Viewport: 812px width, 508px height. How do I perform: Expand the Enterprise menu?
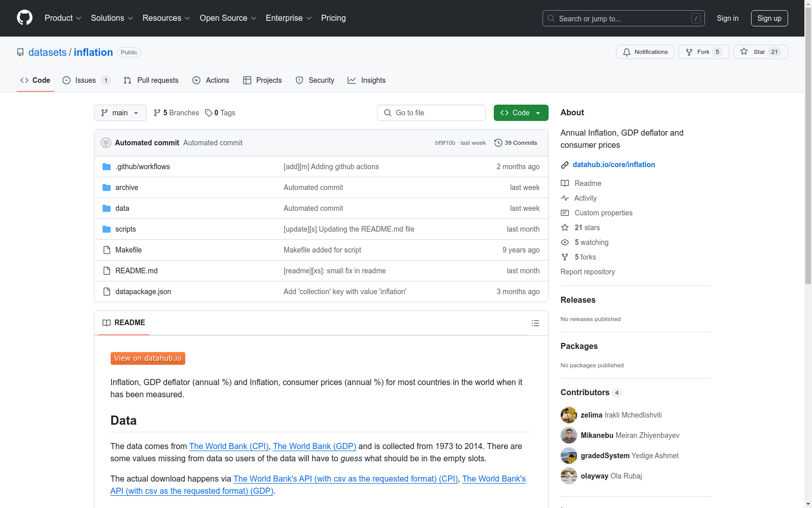pyautogui.click(x=288, y=18)
